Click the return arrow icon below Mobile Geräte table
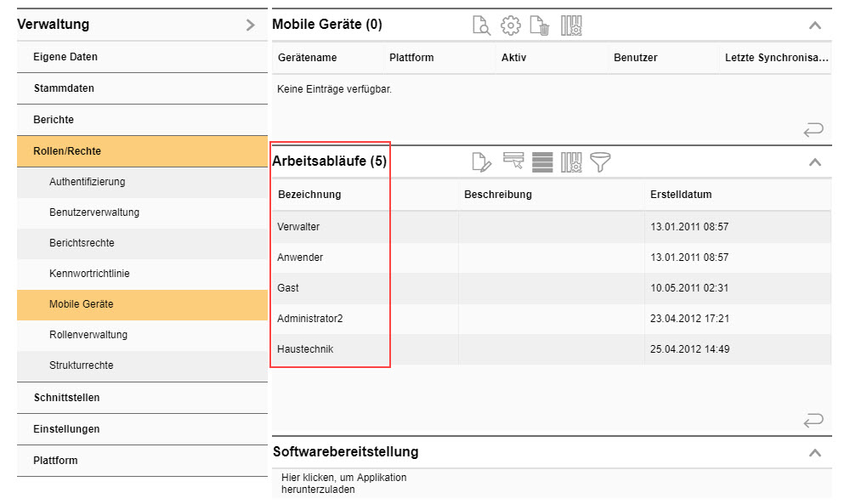The image size is (850, 504). (813, 129)
